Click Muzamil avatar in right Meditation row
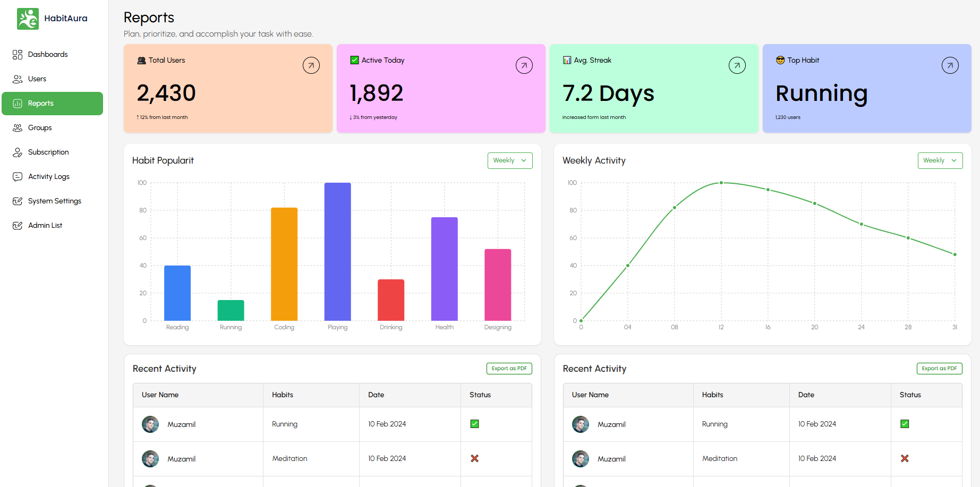This screenshot has height=487, width=980. pyautogui.click(x=581, y=459)
